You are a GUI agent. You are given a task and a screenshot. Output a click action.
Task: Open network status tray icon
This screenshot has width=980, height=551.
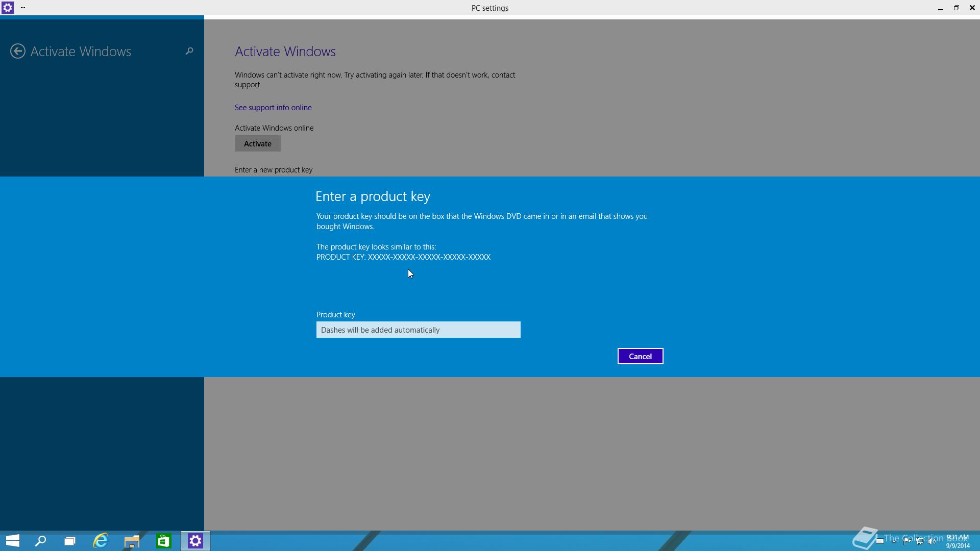pyautogui.click(x=920, y=541)
